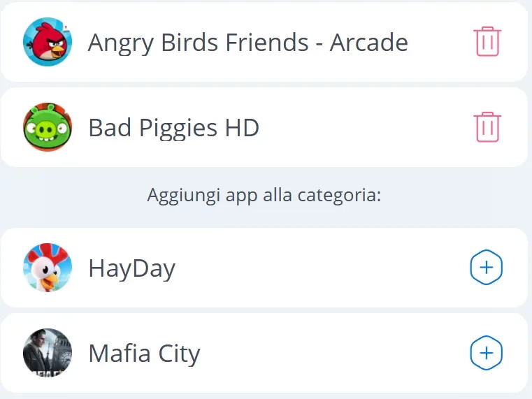
Task: Add HayDay with the plus icon
Action: point(487,268)
